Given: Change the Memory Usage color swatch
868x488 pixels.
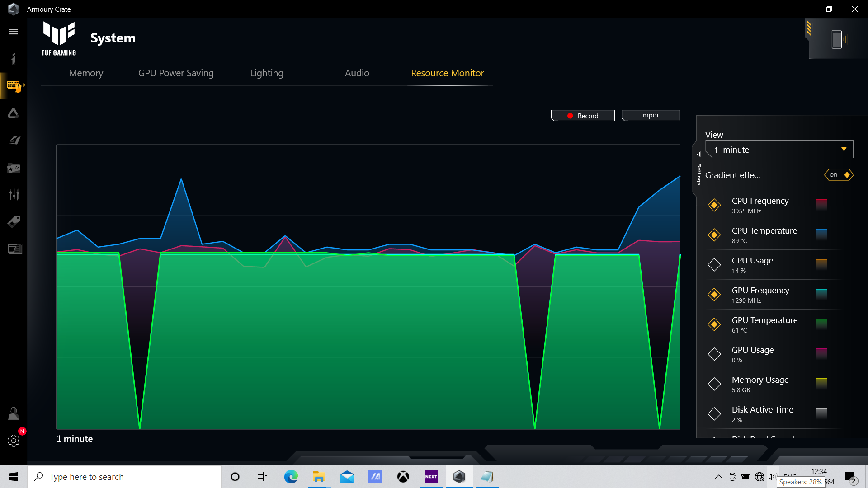Looking at the screenshot, I should pyautogui.click(x=821, y=383).
